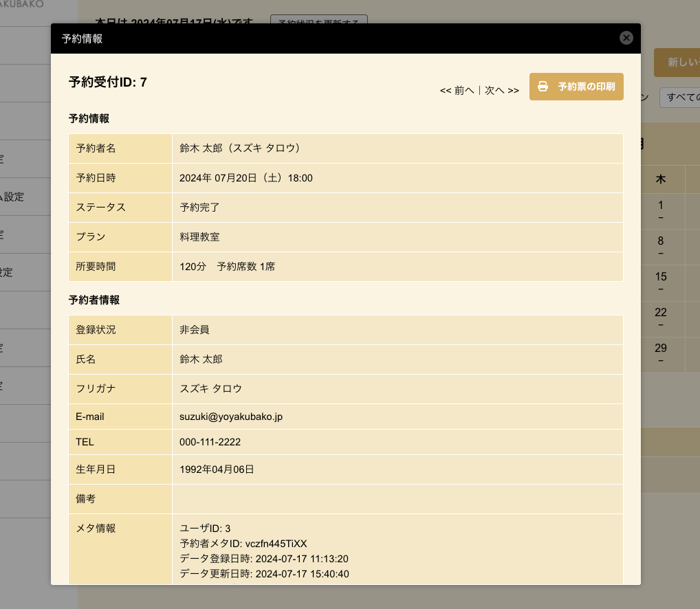Click the ステータス row label

point(101,208)
